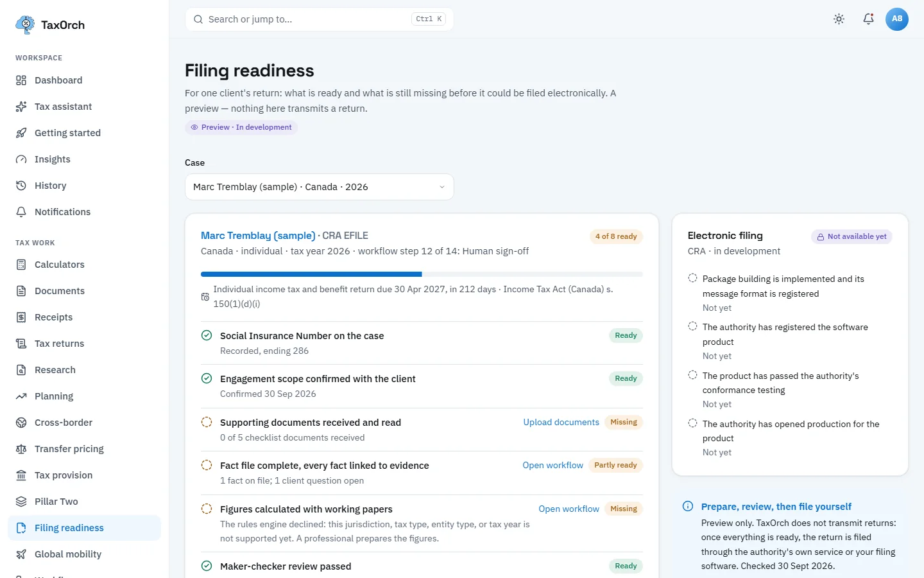Click the dropdown chevron in the Case selector
Viewport: 924px width, 578px height.
pos(441,187)
